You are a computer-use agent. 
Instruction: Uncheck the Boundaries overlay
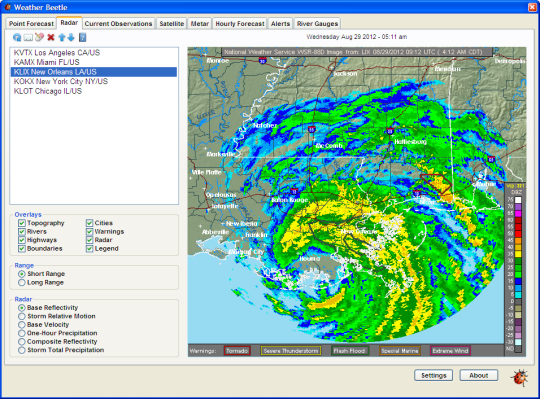coord(22,249)
